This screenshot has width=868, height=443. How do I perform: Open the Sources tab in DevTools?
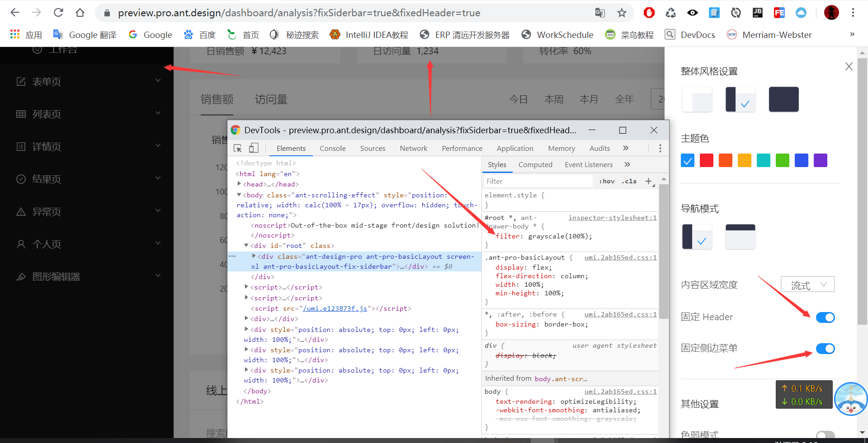click(x=373, y=148)
